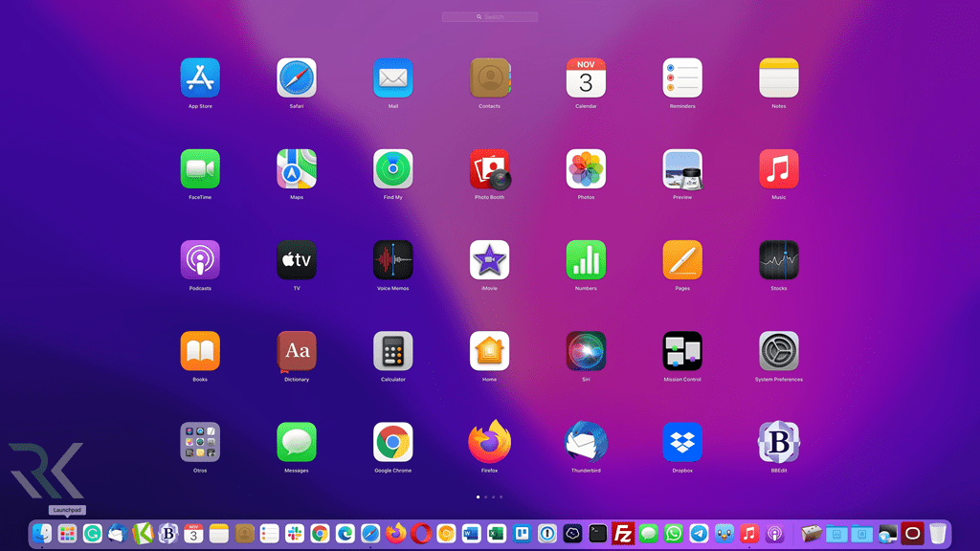Launch Trello from the Dock

522,534
